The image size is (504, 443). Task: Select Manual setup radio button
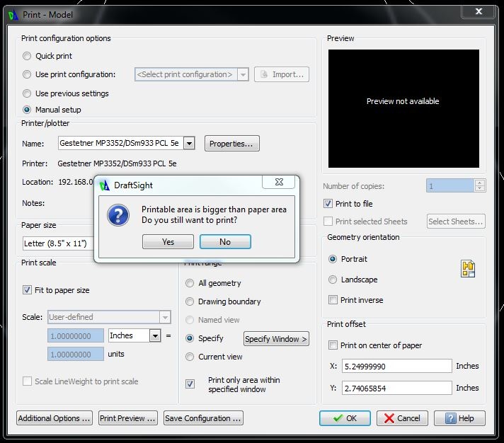click(x=27, y=110)
